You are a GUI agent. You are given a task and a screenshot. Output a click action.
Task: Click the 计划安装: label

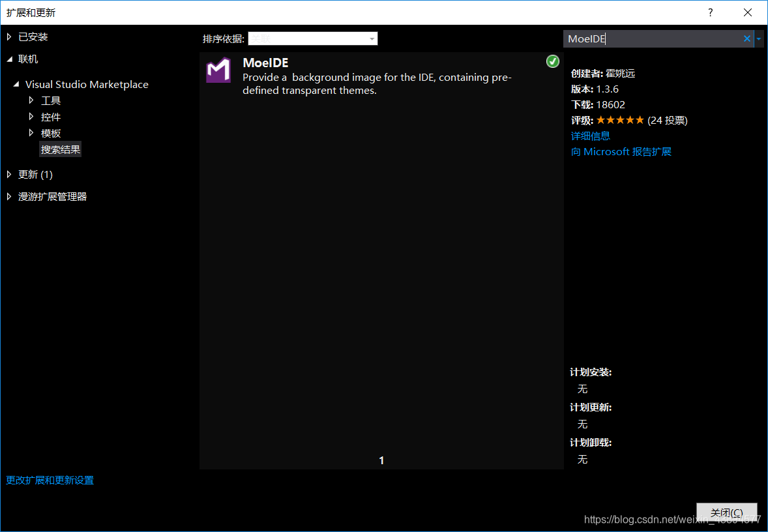(591, 372)
